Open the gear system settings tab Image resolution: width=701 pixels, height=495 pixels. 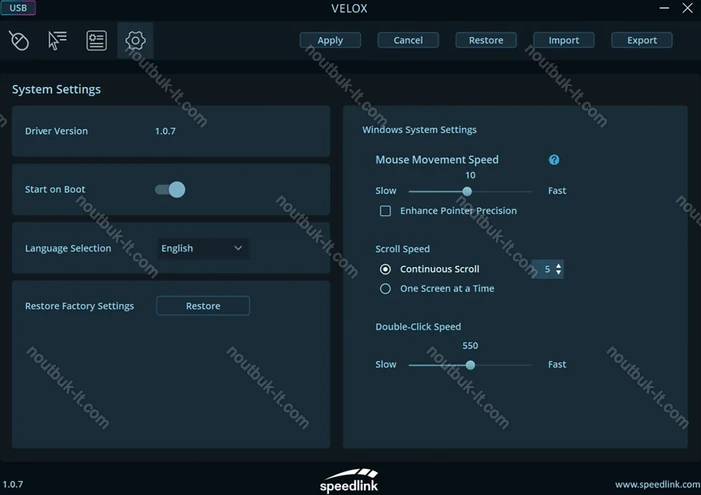135,41
